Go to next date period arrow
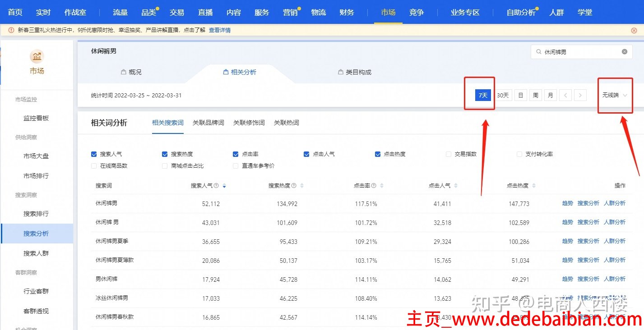644x330 pixels. (580, 95)
